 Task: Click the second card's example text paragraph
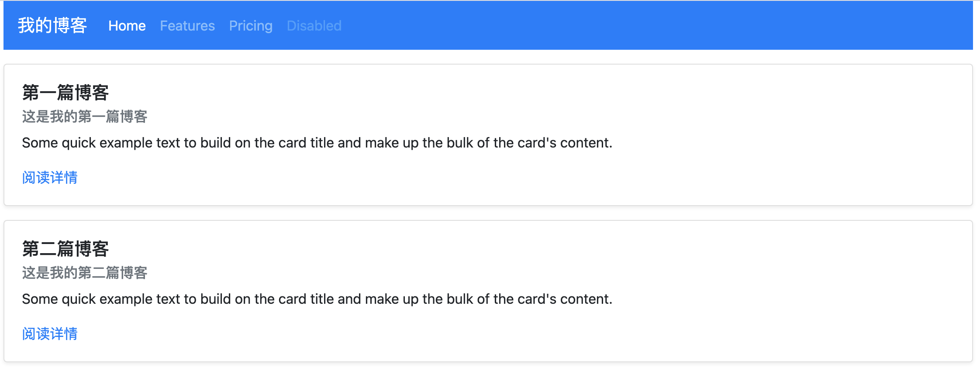[317, 299]
